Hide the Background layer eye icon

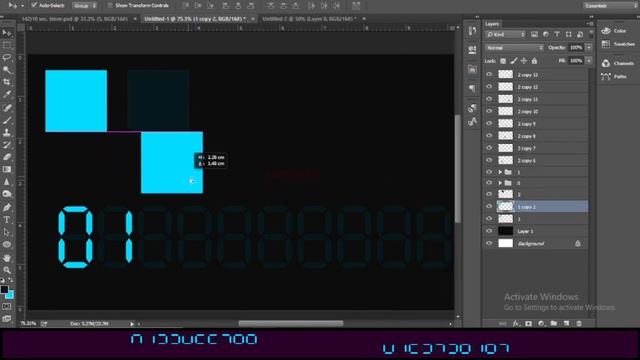tap(489, 243)
